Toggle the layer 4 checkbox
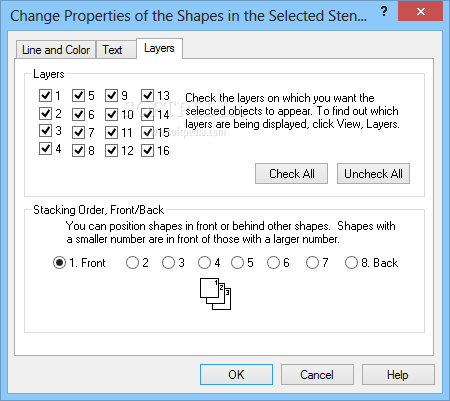The height and width of the screenshot is (401, 450). pos(45,148)
